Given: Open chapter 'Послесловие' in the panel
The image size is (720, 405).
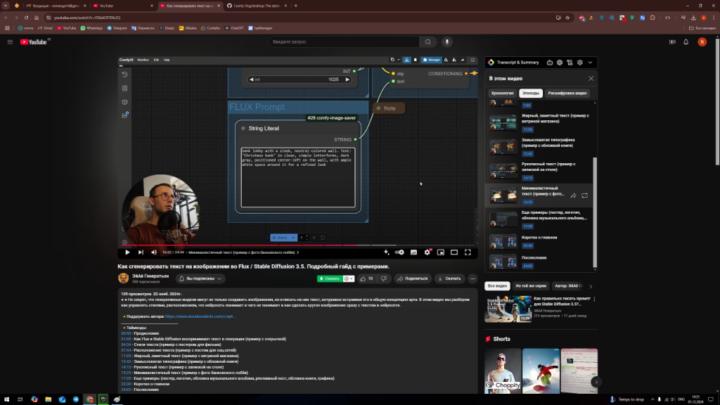Looking at the screenshot, I should [x=540, y=261].
